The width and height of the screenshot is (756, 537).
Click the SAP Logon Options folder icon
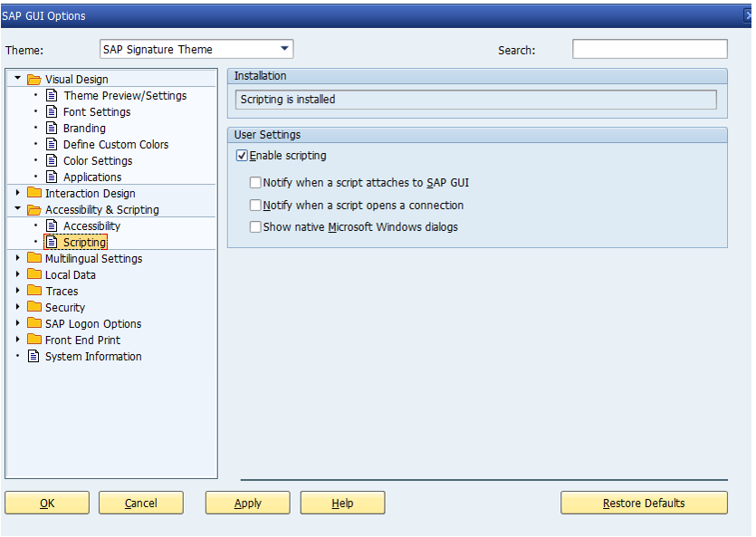(33, 323)
